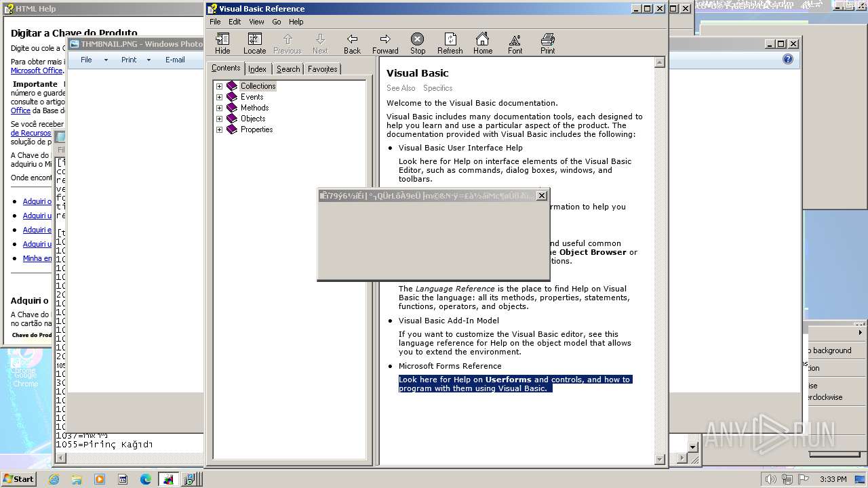Open the File menu in Visual Basic Reference

tap(215, 22)
